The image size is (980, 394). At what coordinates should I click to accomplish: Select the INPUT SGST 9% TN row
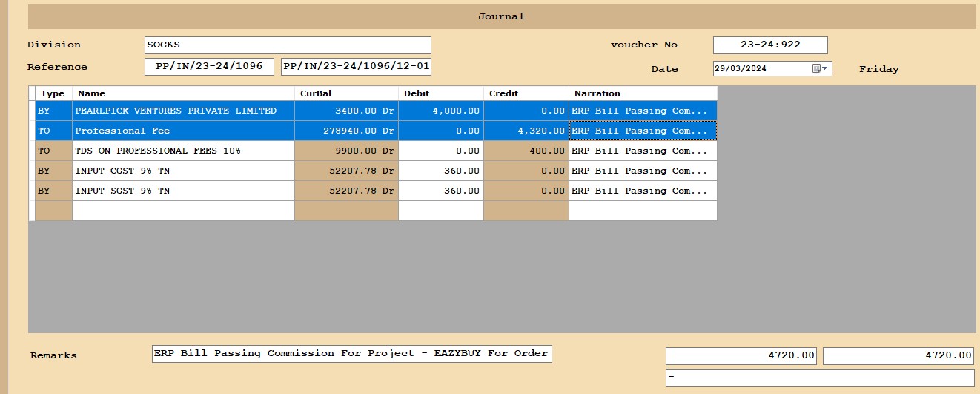(182, 191)
